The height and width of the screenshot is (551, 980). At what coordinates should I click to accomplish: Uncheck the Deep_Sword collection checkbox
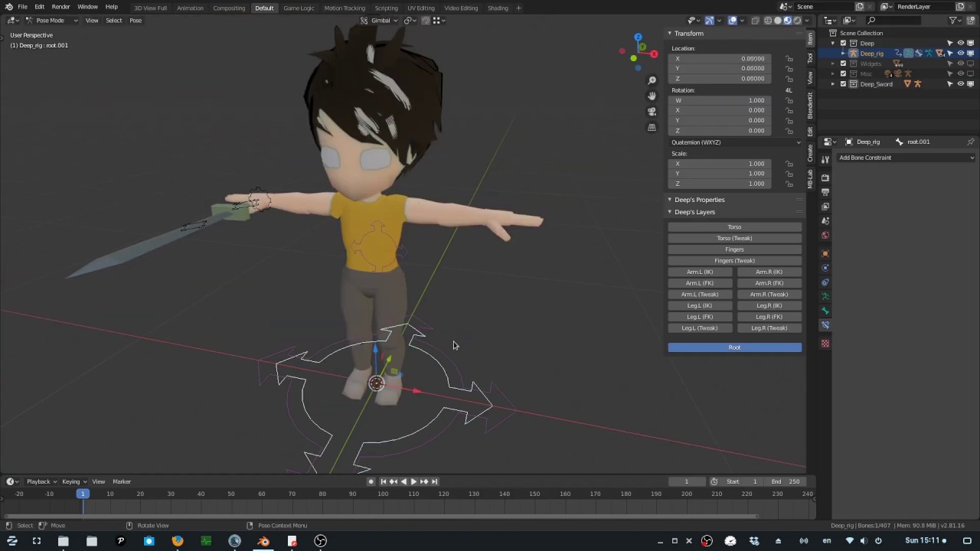tap(844, 84)
